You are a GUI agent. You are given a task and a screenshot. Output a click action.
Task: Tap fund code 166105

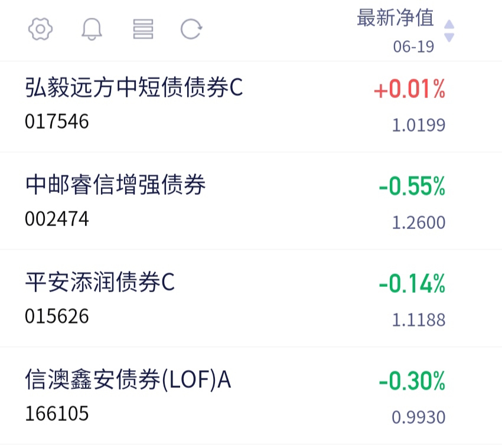57,414
